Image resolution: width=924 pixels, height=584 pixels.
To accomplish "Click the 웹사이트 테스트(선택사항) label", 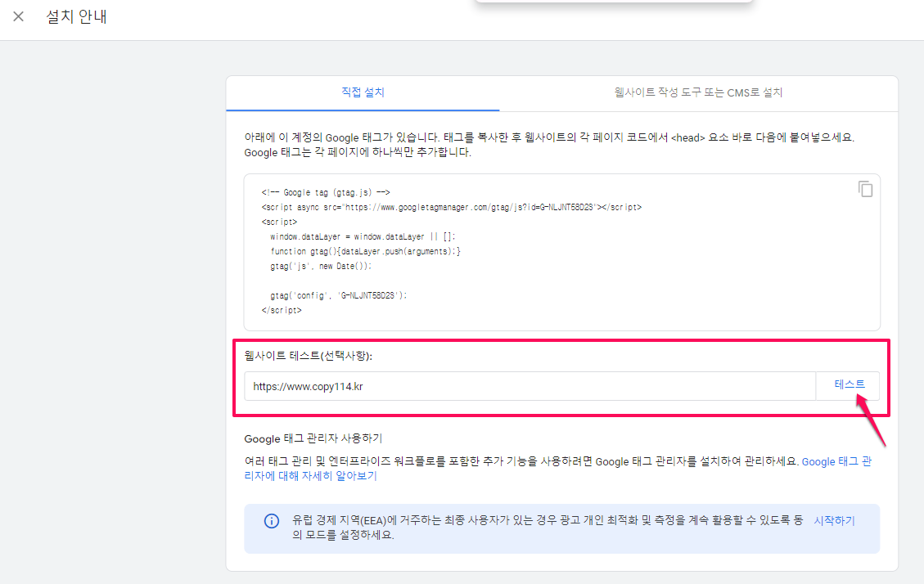I will pos(309,356).
